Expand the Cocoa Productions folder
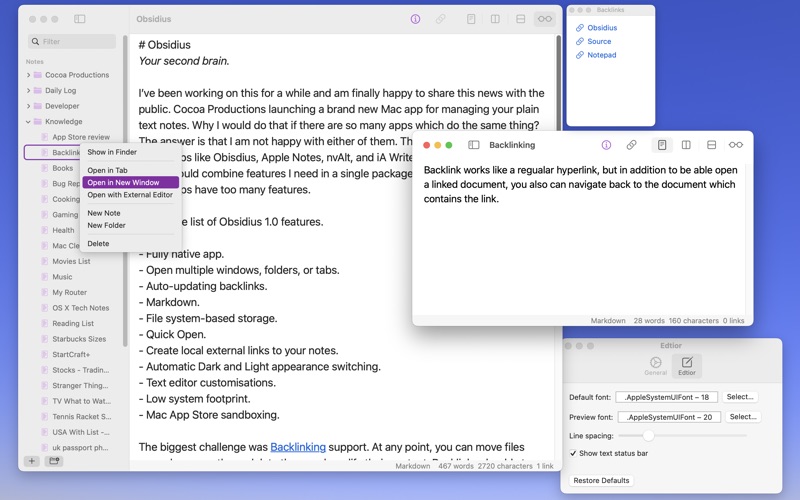This screenshot has width=800, height=500. tap(28, 75)
